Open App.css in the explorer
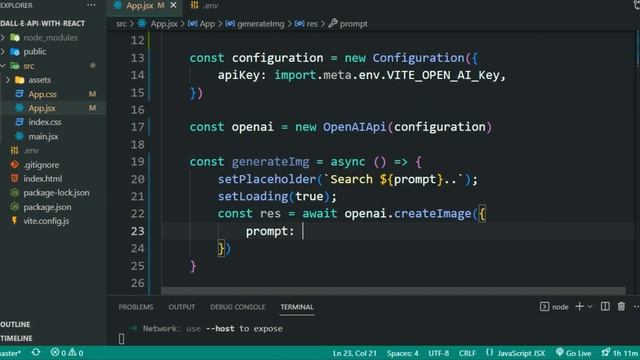This screenshot has height=360, width=640. coord(42,94)
